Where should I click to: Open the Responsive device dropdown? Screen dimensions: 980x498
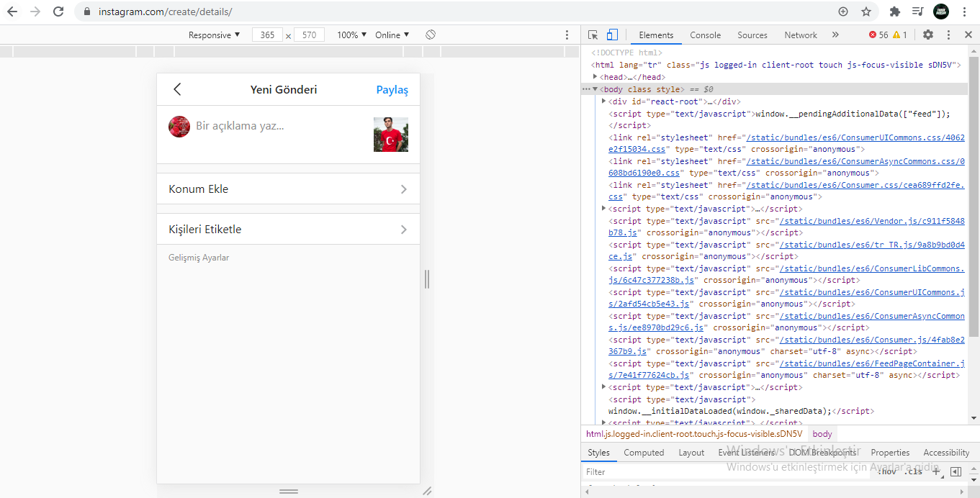[215, 35]
